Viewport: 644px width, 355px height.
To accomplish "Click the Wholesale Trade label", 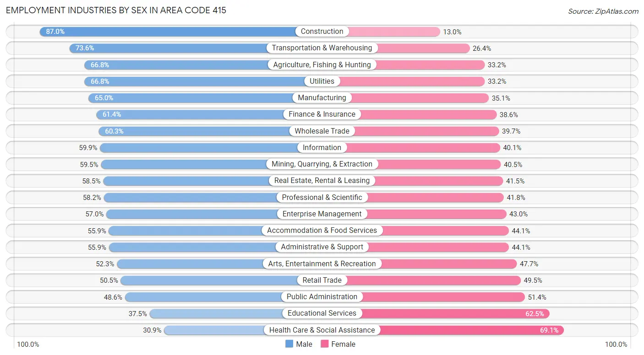I will pos(322,131).
